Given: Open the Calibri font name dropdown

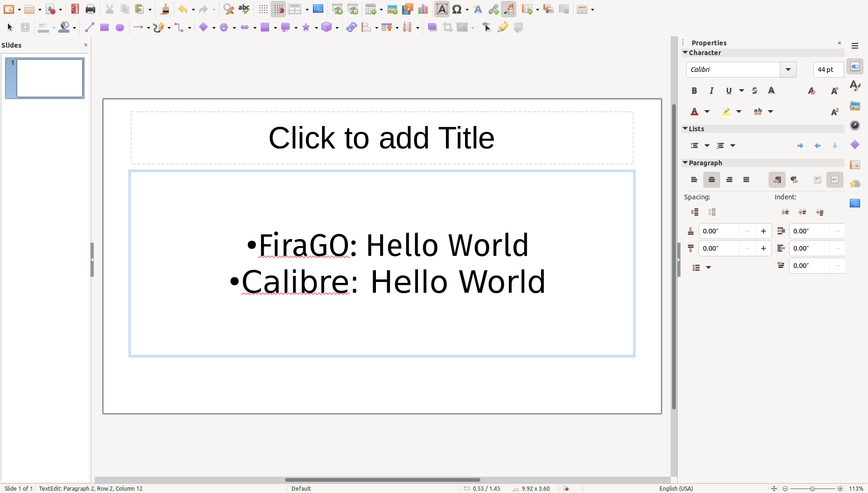Looking at the screenshot, I should (x=788, y=70).
